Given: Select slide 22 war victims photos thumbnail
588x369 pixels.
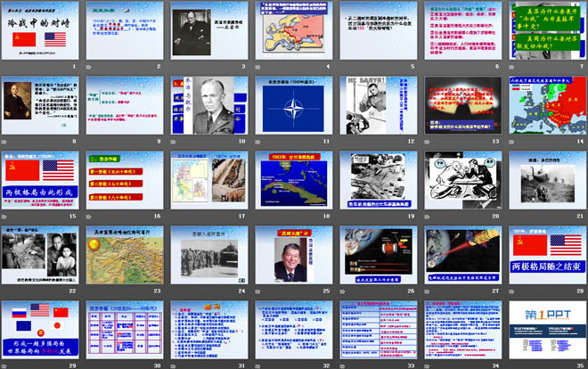Looking at the screenshot, I should [40, 255].
